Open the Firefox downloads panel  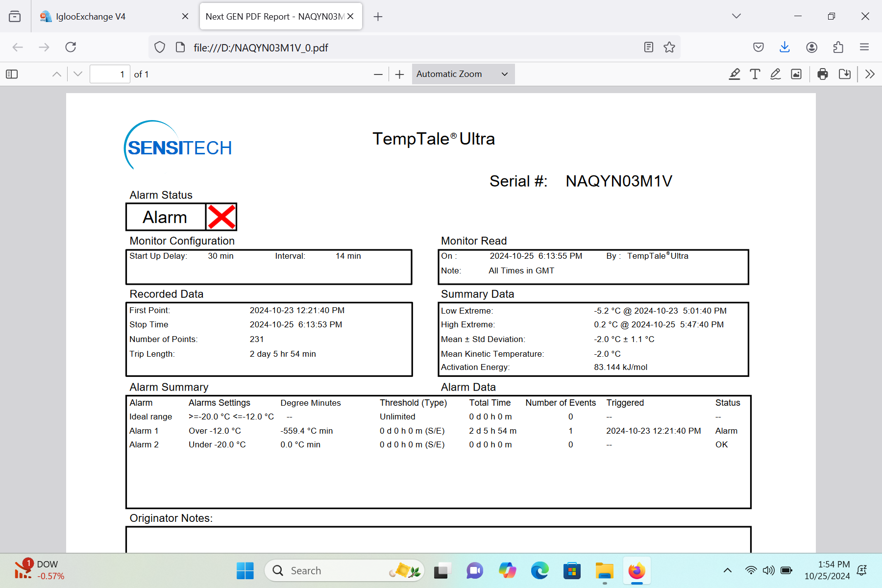point(785,47)
